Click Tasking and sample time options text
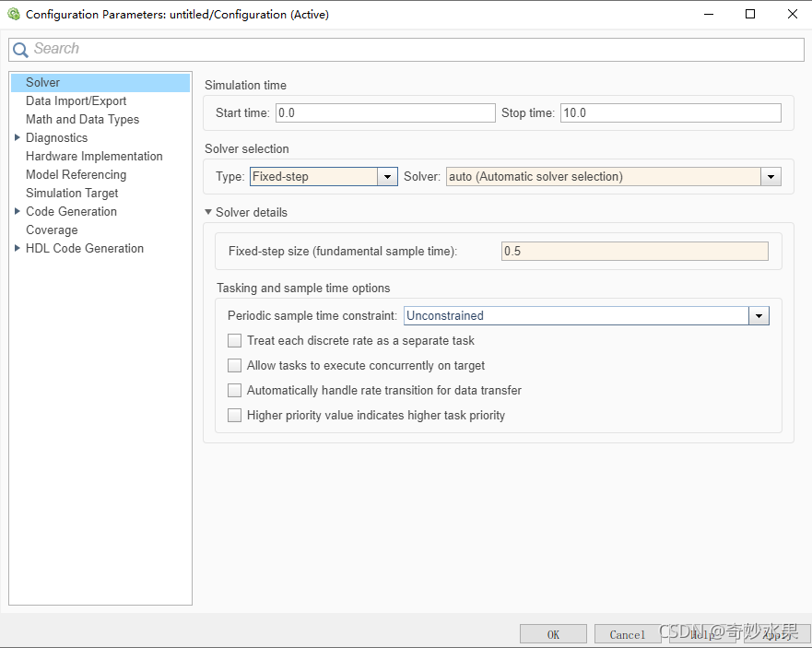Image resolution: width=812 pixels, height=648 pixels. (x=303, y=288)
